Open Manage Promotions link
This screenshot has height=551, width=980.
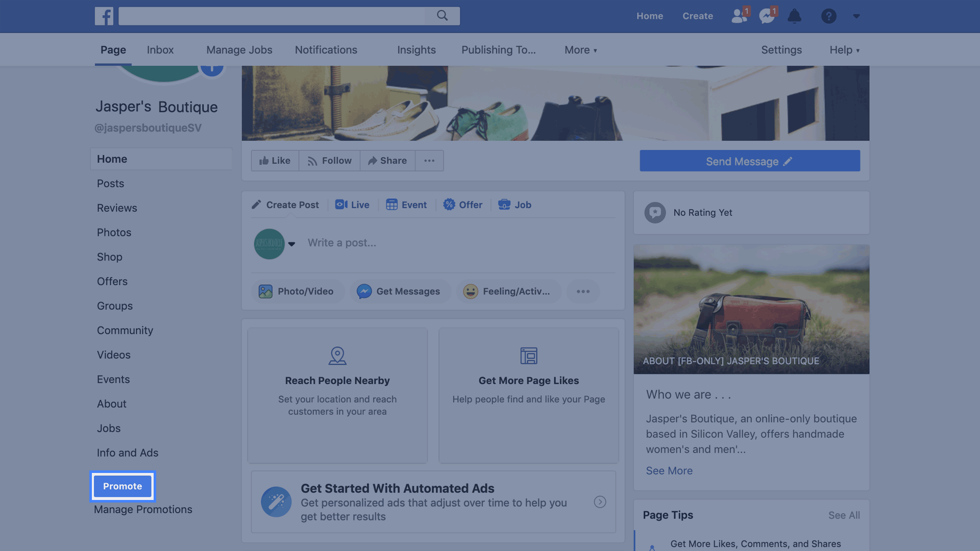tap(143, 510)
